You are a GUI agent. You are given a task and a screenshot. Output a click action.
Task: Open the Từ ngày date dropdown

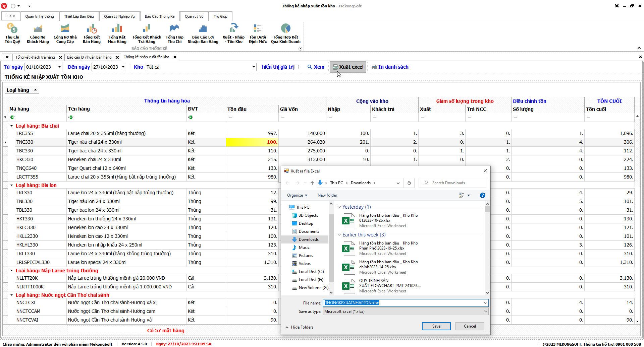click(x=60, y=67)
